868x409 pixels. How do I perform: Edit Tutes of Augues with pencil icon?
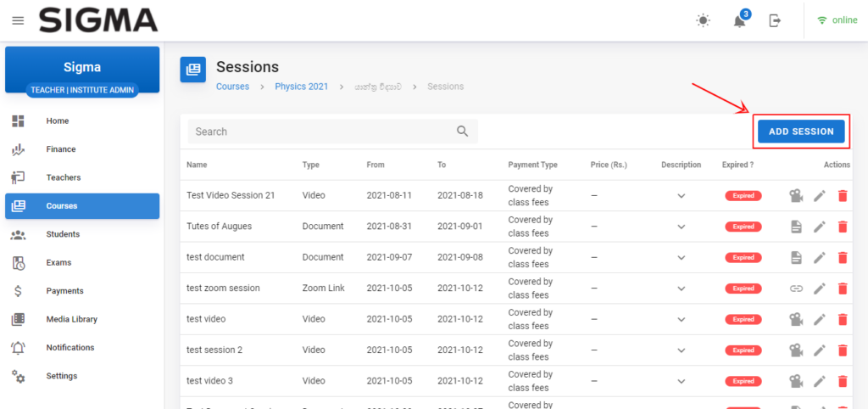[820, 227]
